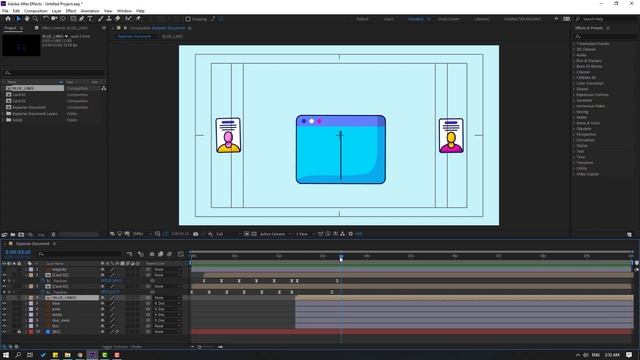The image size is (640, 360).
Task: Expand the magnify layer properties
Action: pyautogui.click(x=26, y=269)
